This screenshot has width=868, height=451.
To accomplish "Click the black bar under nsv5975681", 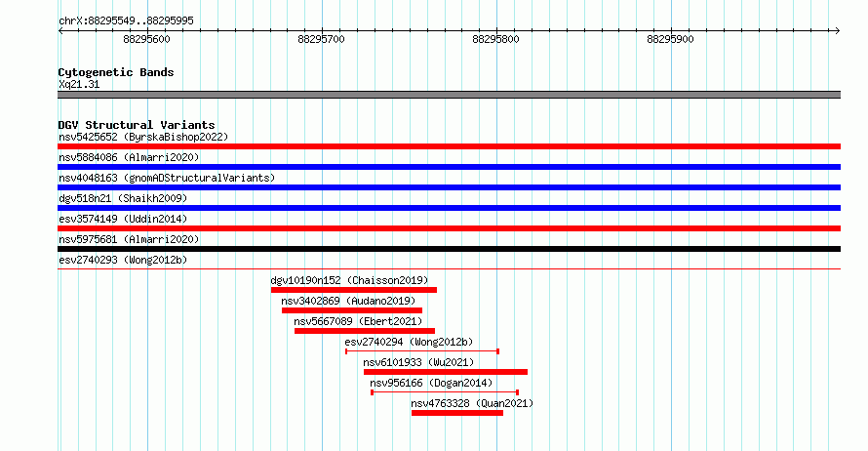I will point(449,249).
